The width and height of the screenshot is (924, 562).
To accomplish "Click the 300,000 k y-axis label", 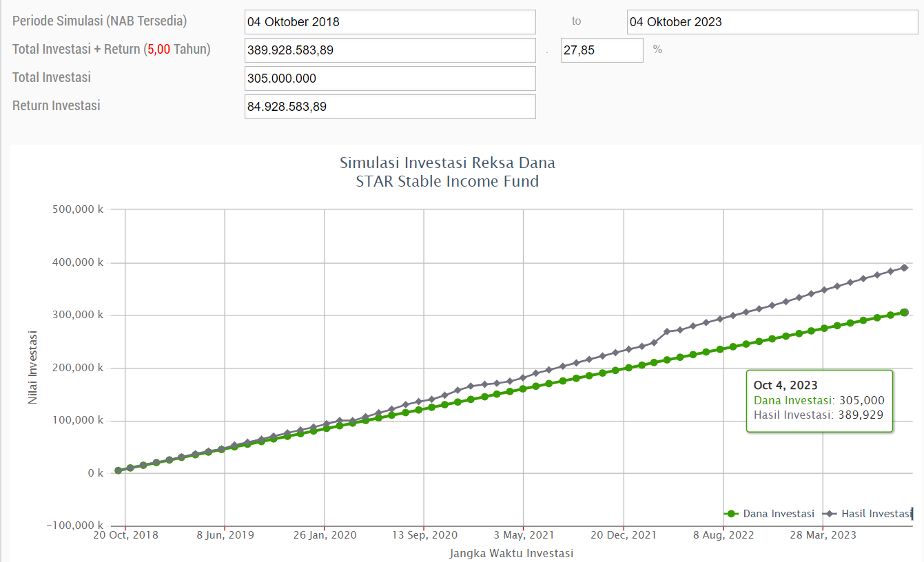I will pos(77,315).
